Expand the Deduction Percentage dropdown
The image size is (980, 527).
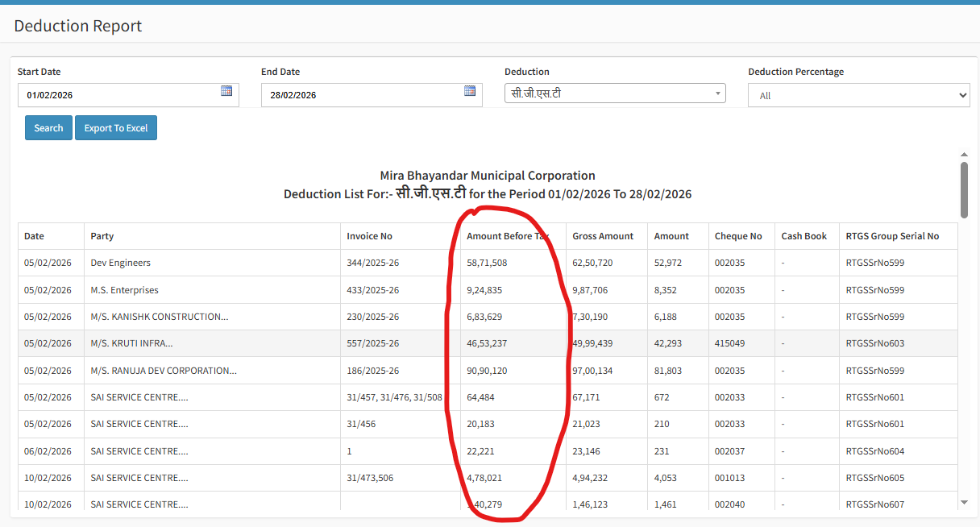click(x=858, y=95)
